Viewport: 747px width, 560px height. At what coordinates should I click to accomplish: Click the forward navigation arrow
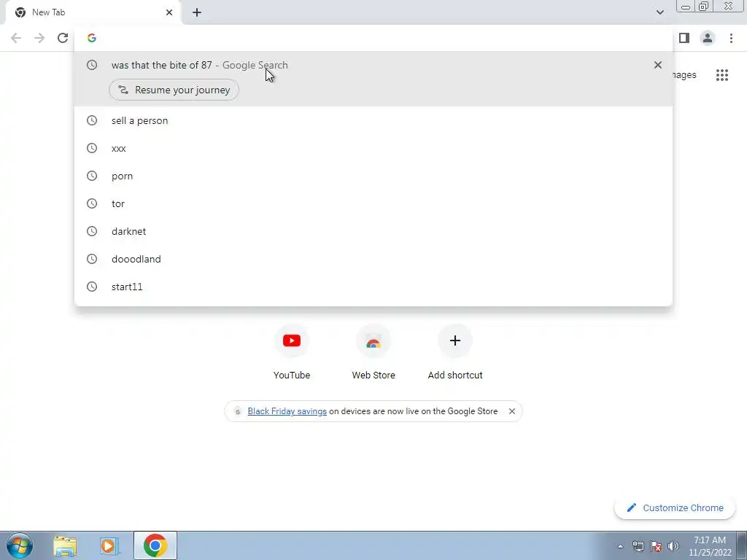point(39,38)
